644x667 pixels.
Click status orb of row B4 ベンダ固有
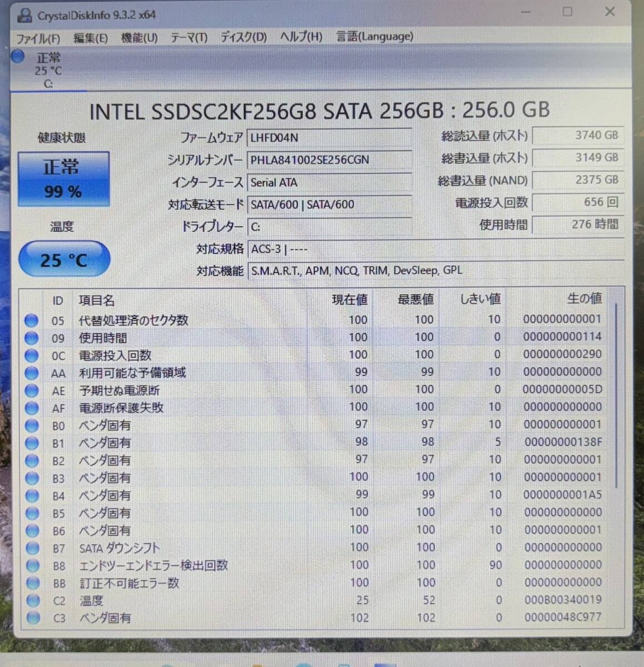[32, 495]
